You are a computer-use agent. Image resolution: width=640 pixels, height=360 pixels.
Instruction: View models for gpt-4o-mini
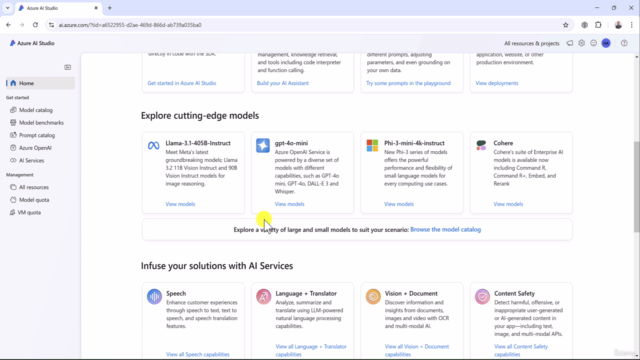289,204
